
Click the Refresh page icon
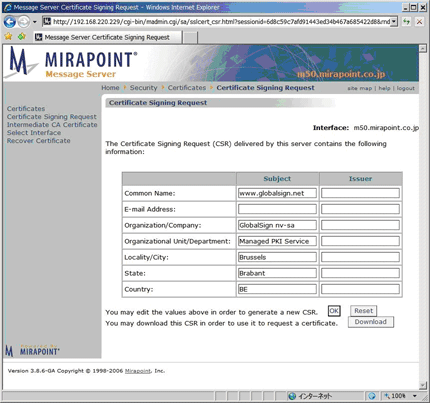(406, 22)
